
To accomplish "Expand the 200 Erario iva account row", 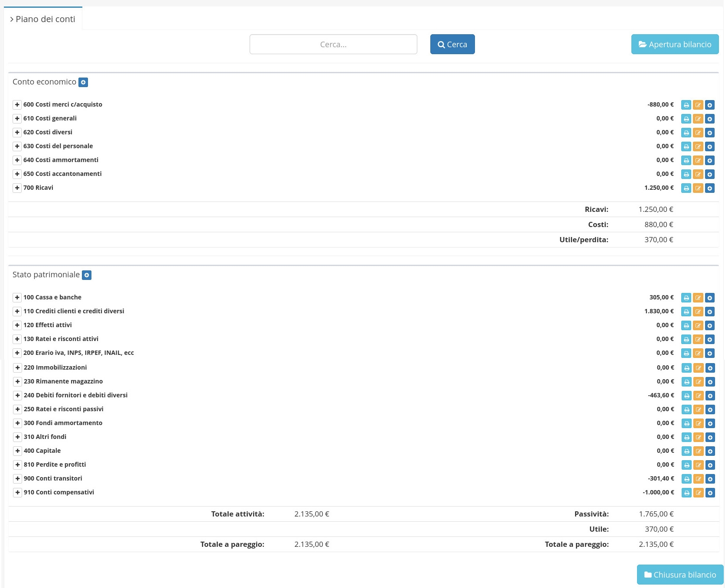I will pos(17,353).
